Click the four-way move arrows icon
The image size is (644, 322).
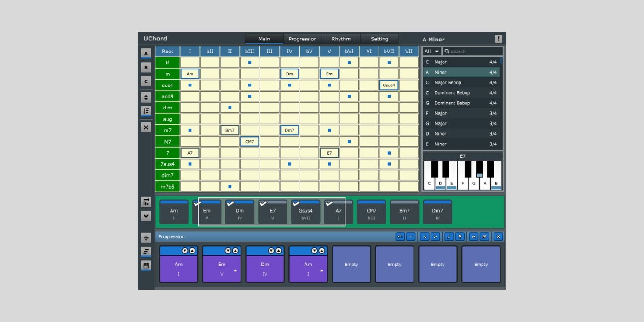pyautogui.click(x=146, y=238)
